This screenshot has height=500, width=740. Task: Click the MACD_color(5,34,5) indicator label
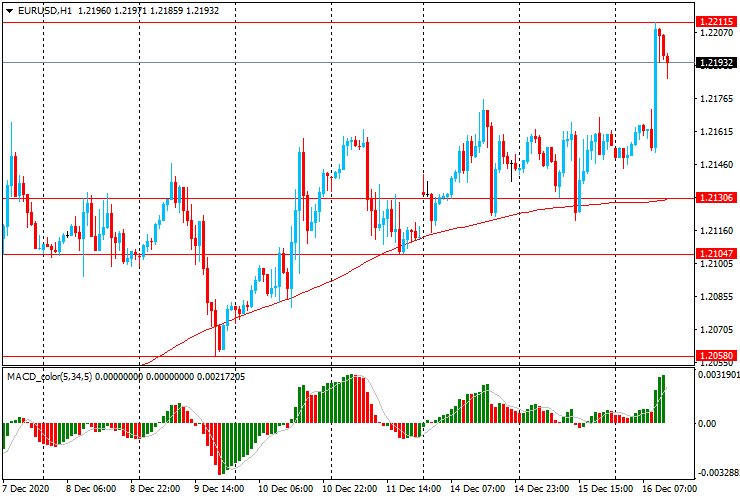[50, 377]
